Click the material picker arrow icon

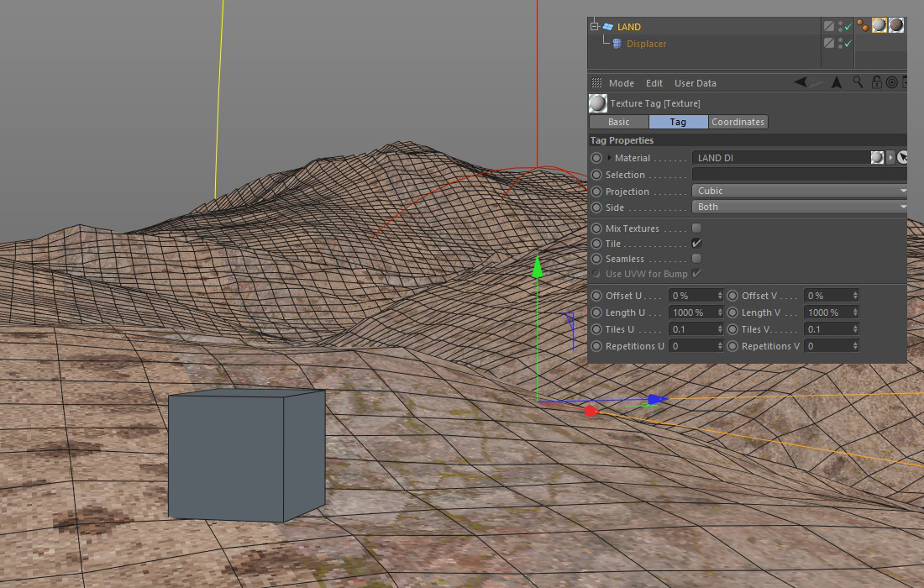903,158
